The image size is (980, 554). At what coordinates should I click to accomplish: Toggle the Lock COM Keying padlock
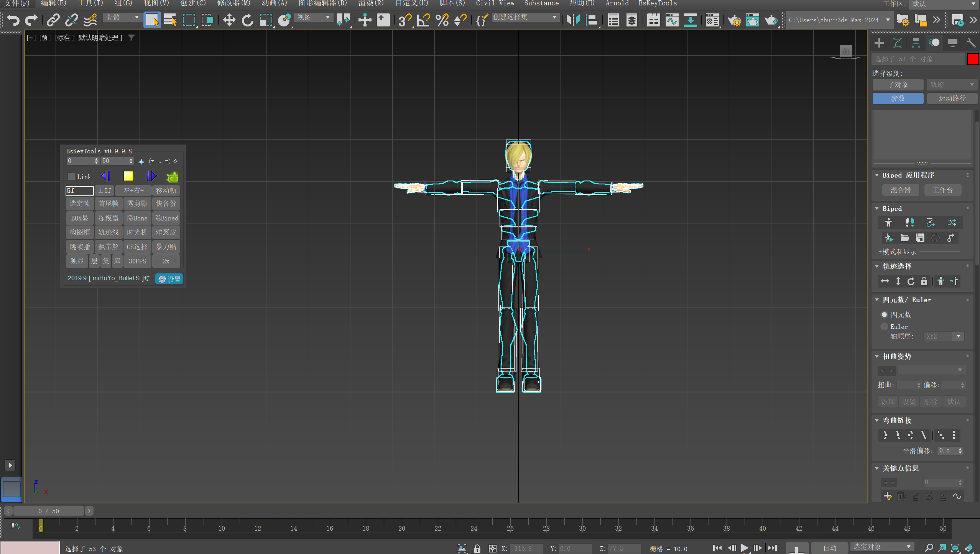924,281
